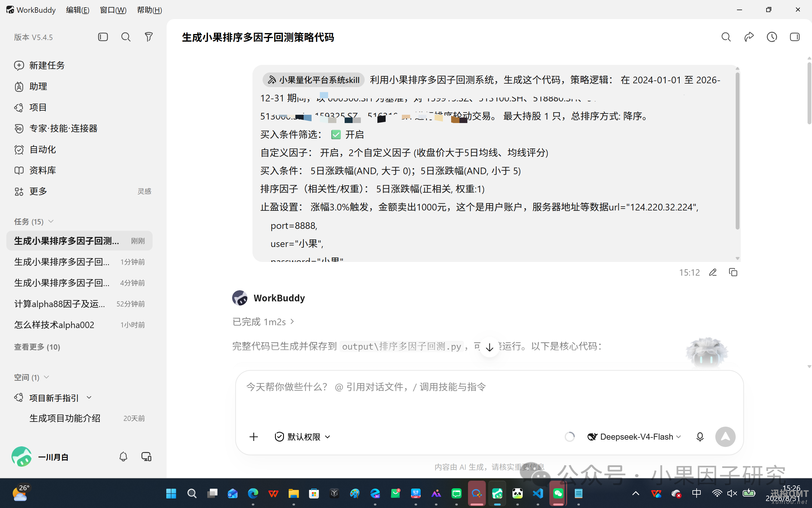Click the device screen icon beside bell

pyautogui.click(x=147, y=457)
